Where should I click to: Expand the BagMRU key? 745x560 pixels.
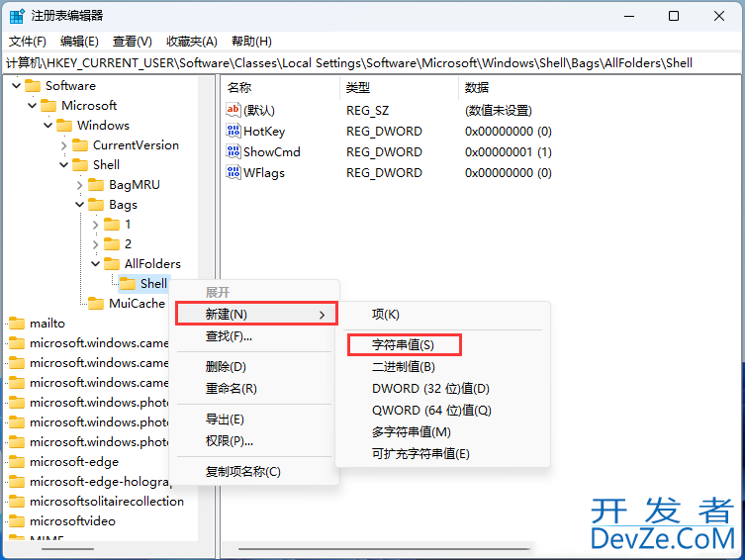tap(79, 185)
